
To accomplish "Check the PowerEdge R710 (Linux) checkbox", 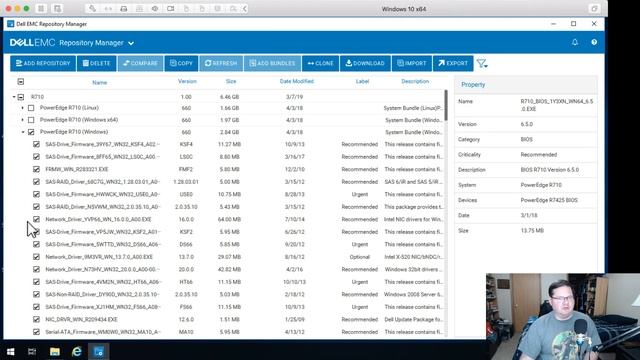I will (31, 108).
